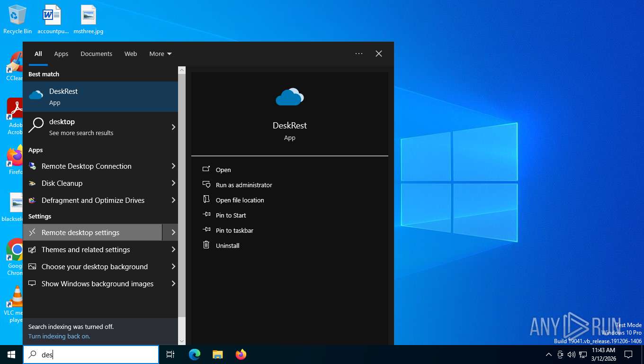Image resolution: width=644 pixels, height=364 pixels.
Task: Open Task View on the taskbar
Action: point(170,355)
